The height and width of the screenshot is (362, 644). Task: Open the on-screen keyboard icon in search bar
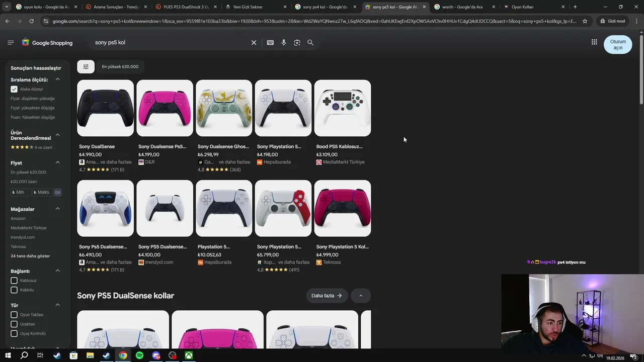pyautogui.click(x=270, y=43)
